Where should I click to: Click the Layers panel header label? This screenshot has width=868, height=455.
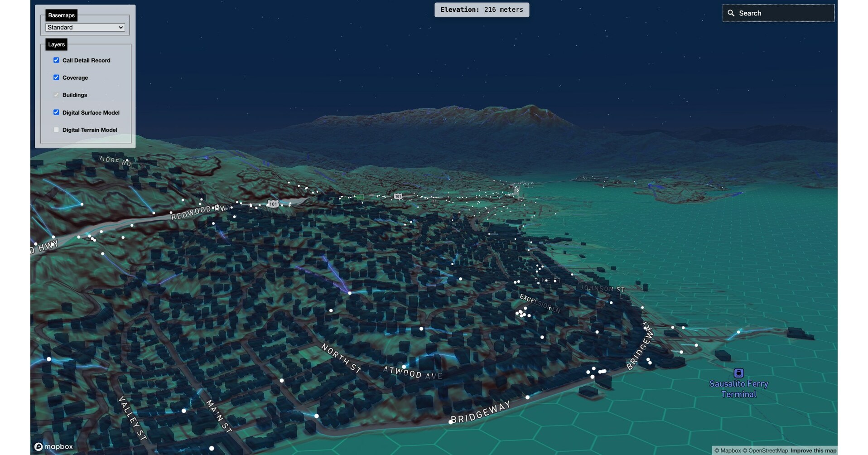(56, 44)
